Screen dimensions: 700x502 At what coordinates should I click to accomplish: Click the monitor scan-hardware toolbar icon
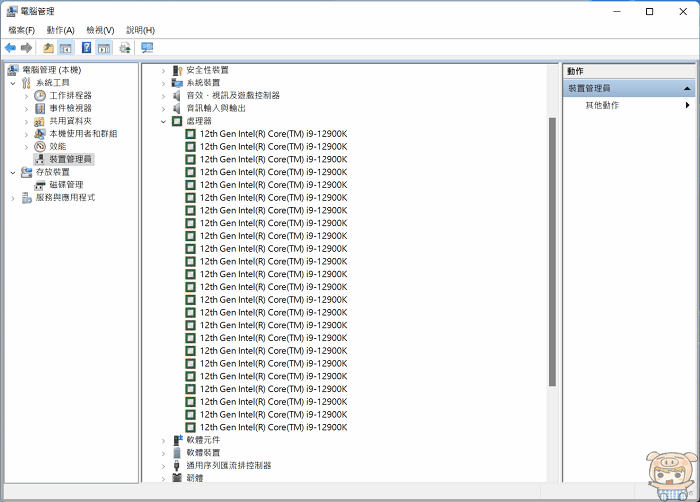(x=147, y=48)
